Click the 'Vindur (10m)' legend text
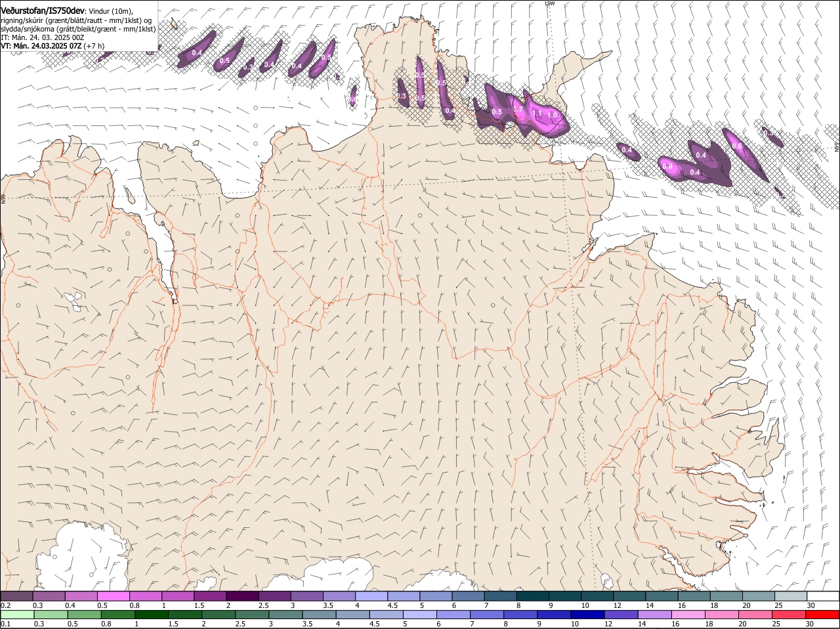The height and width of the screenshot is (629, 840). pyautogui.click(x=111, y=11)
